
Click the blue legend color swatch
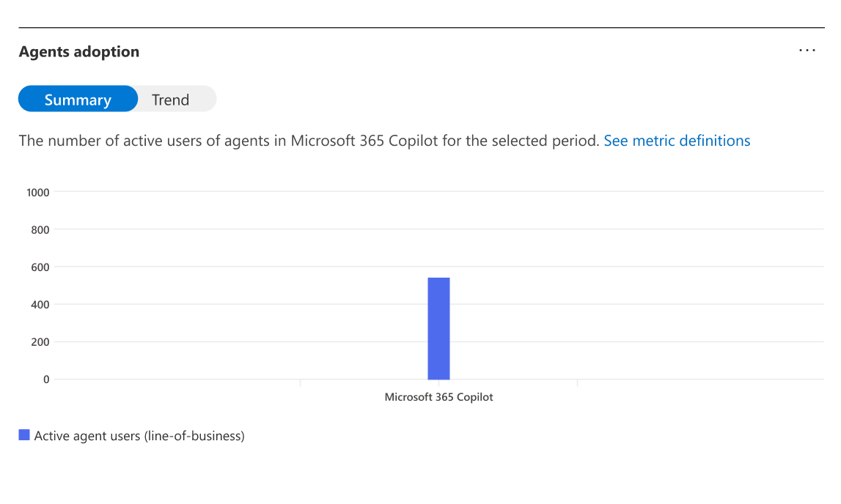pos(24,435)
